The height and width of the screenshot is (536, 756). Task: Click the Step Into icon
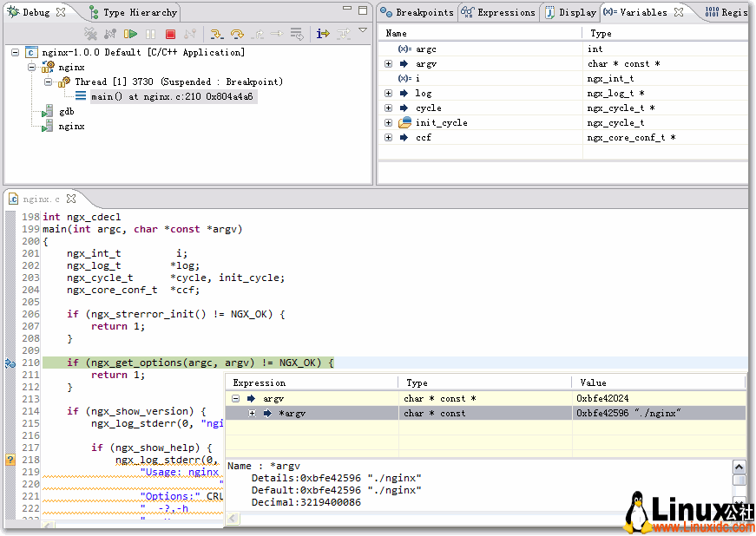click(217, 34)
